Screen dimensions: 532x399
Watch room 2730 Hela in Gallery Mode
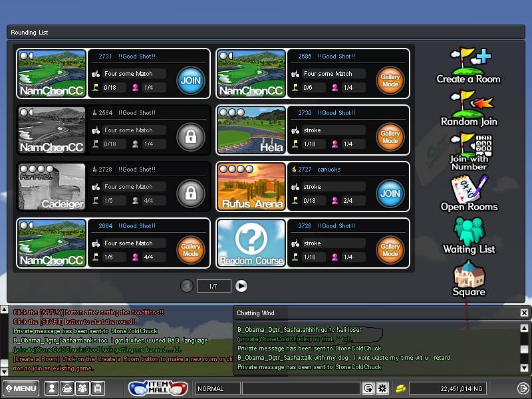390,137
